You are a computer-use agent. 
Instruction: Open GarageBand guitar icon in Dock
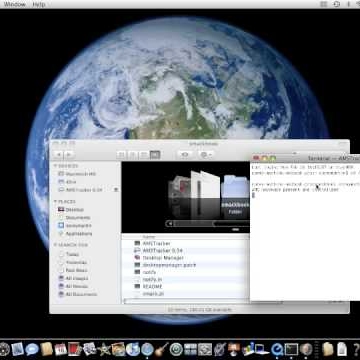(x=161, y=349)
